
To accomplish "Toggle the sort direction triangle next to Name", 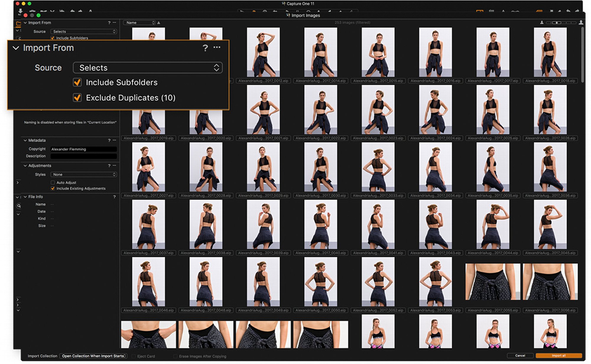I will pyautogui.click(x=159, y=23).
